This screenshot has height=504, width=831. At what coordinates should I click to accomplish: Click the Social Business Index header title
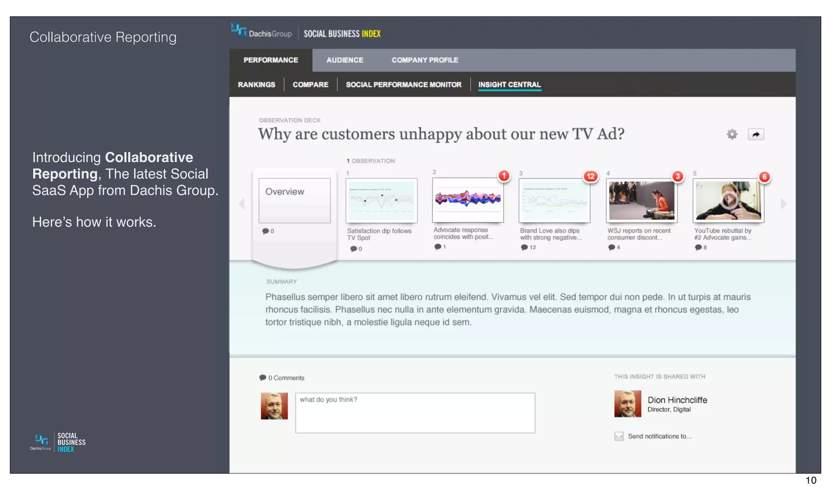click(x=342, y=34)
